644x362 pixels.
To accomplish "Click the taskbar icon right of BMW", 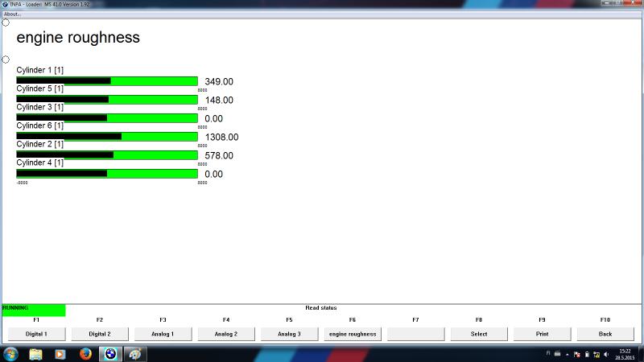I will coord(135,354).
